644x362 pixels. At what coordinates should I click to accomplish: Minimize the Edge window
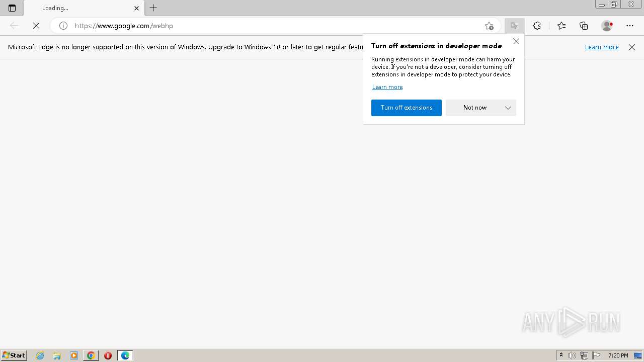click(602, 5)
